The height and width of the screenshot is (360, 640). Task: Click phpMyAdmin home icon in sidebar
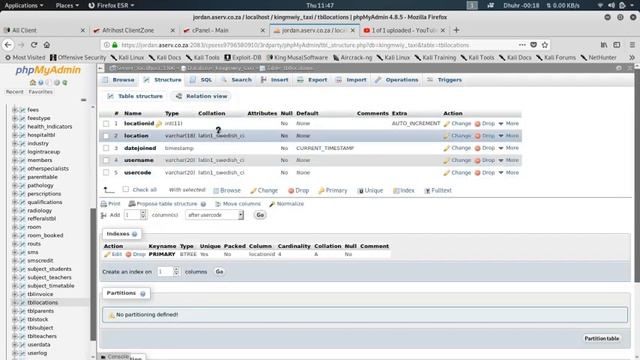tap(33, 83)
